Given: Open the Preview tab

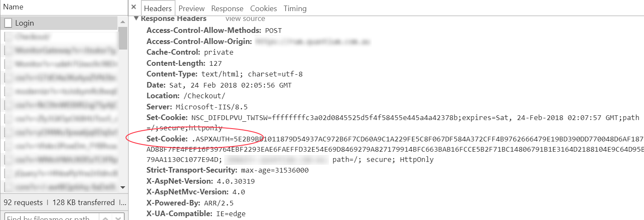Looking at the screenshot, I should click(x=191, y=9).
